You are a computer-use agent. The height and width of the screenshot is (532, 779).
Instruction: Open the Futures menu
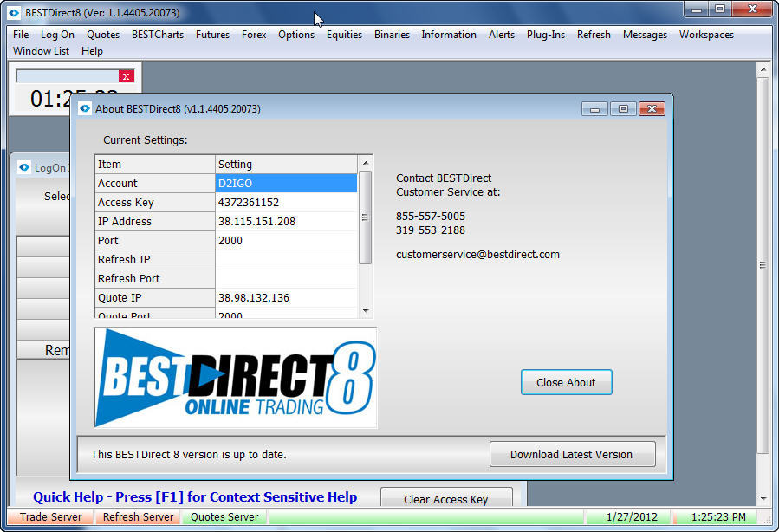coord(212,35)
